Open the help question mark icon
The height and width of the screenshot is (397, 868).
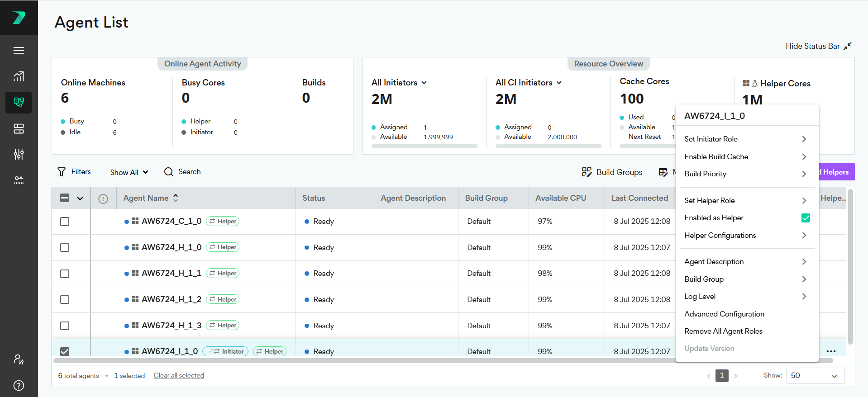[19, 385]
